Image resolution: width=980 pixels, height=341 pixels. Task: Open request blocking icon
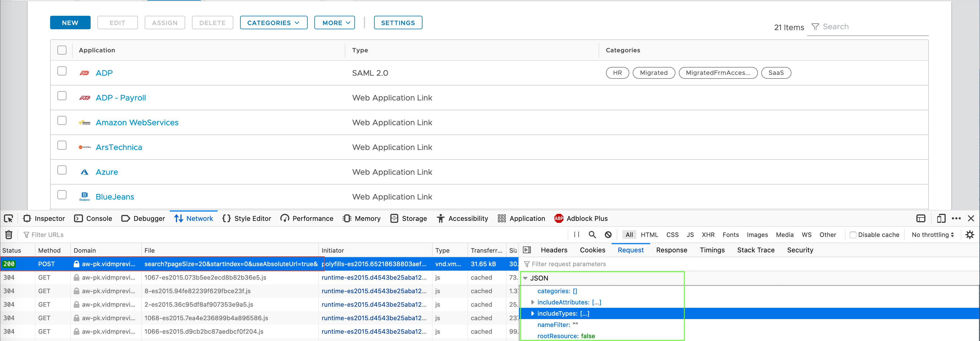608,235
